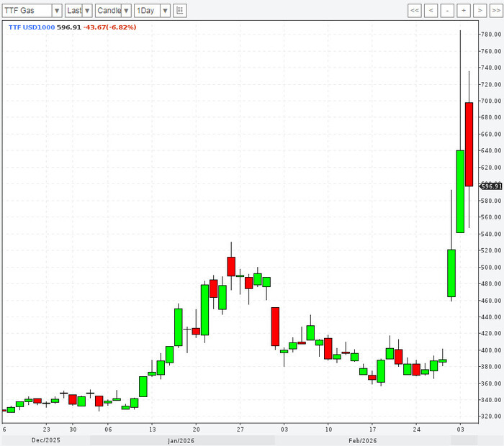Expand the Candle chart type dropdown
This screenshot has width=504, height=446.
pos(126,11)
